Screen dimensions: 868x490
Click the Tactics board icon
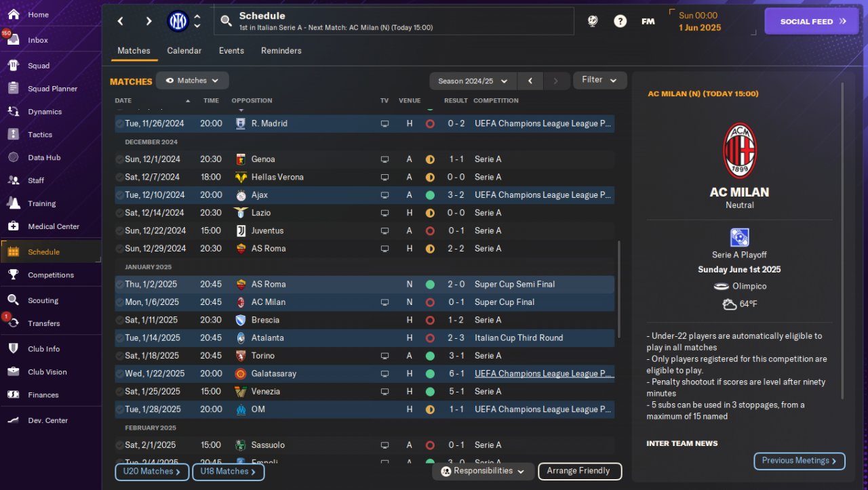[14, 134]
